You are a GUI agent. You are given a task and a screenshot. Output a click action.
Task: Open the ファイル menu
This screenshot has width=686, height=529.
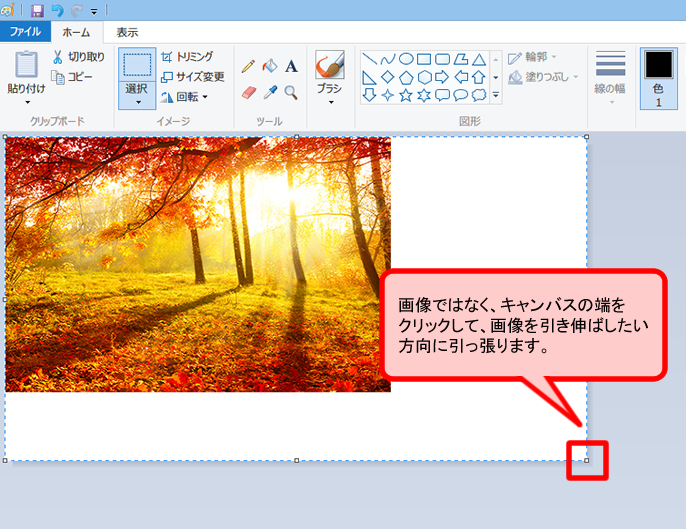pyautogui.click(x=25, y=32)
